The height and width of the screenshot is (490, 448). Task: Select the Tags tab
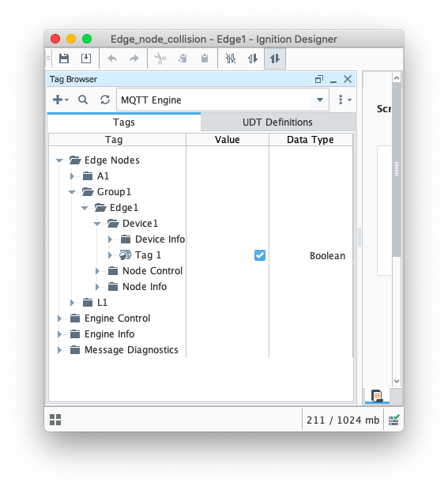(124, 122)
